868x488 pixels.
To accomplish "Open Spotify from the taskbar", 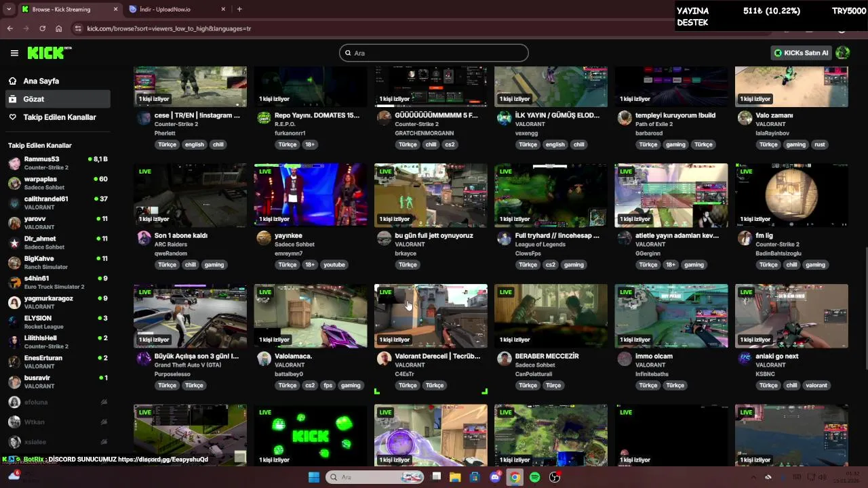I will [534, 477].
